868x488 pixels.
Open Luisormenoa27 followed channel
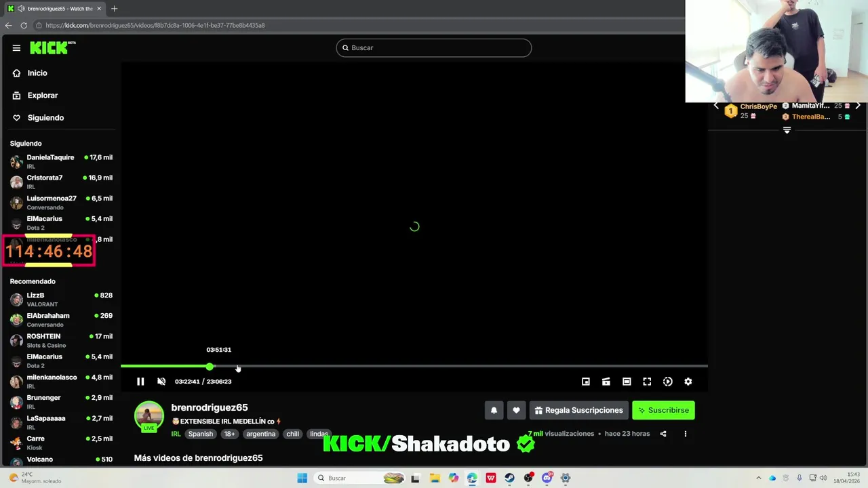(61, 202)
